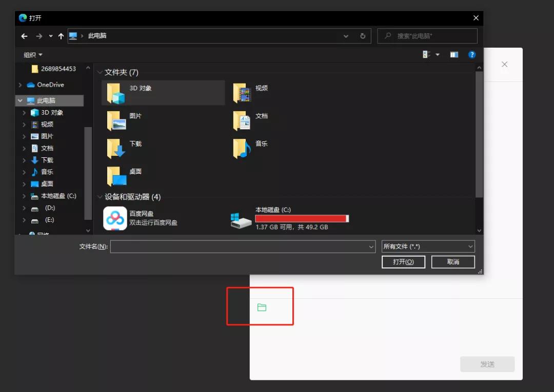554x392 pixels.
Task: Select the 图片 folder icon
Action: click(116, 120)
